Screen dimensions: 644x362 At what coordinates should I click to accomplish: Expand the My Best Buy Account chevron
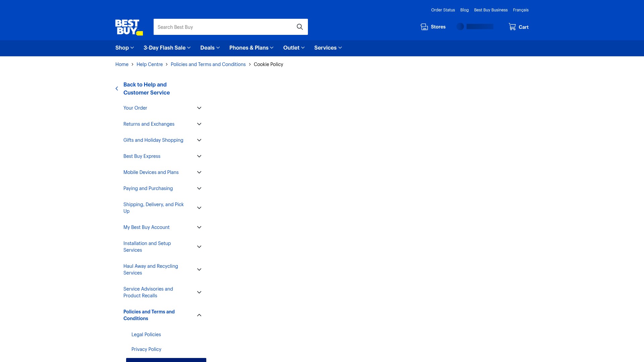pyautogui.click(x=199, y=227)
